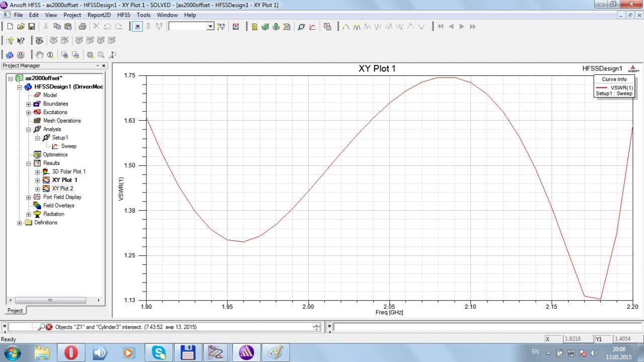Viewport: 644px width, 362px height.
Task: Open Skype from the Windows taskbar
Action: (159, 352)
